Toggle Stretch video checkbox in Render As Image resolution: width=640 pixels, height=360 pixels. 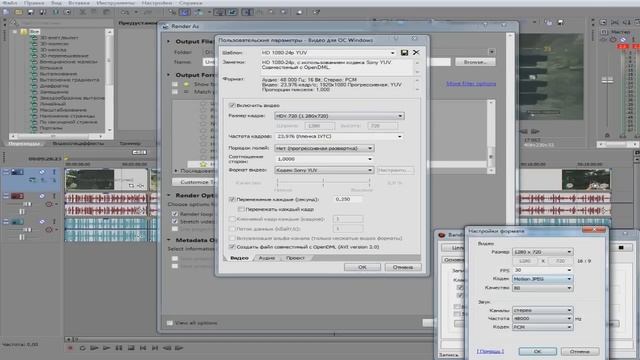175,222
